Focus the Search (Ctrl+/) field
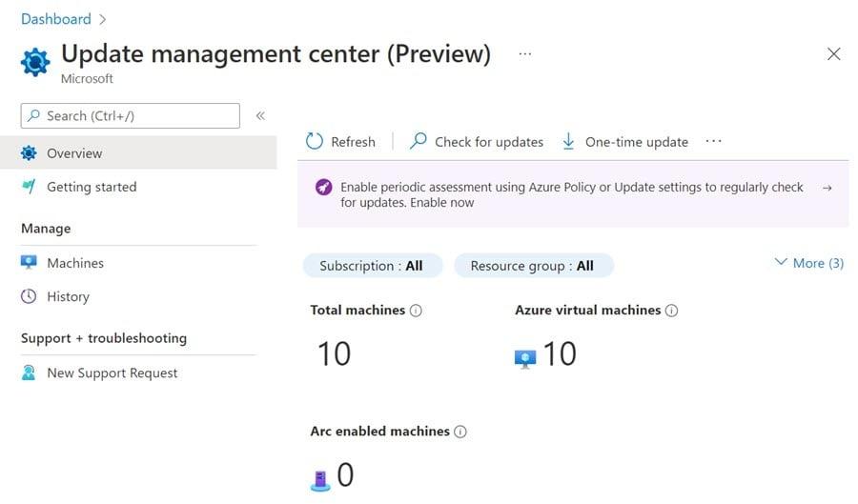 131,116
